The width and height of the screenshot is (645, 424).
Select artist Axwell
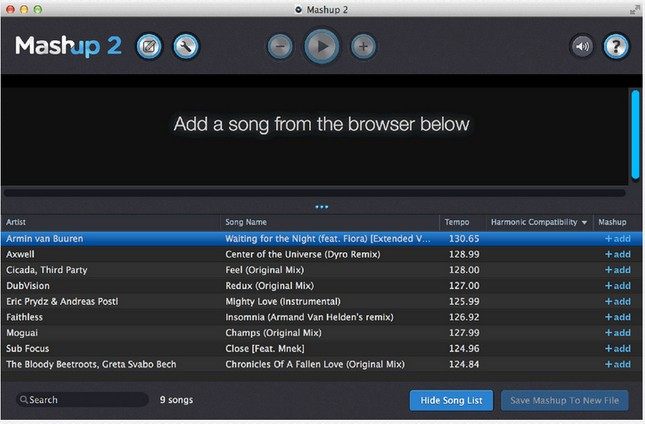(20, 254)
